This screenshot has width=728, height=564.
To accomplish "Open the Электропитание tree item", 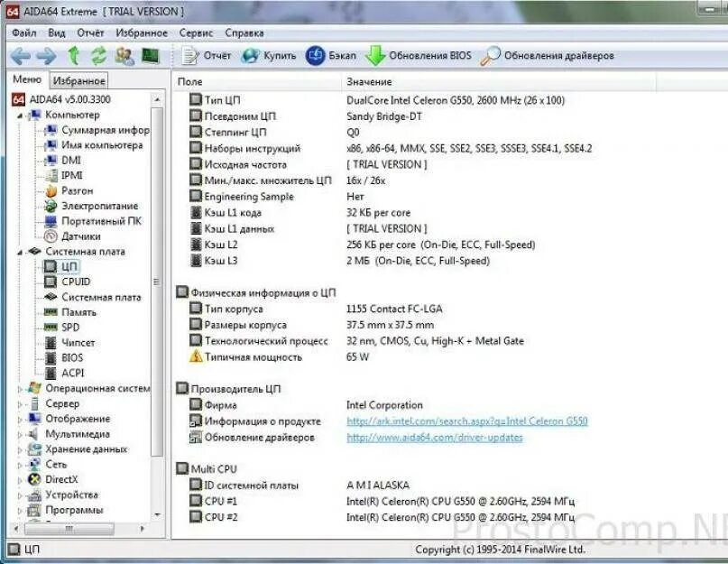I will coord(91,206).
